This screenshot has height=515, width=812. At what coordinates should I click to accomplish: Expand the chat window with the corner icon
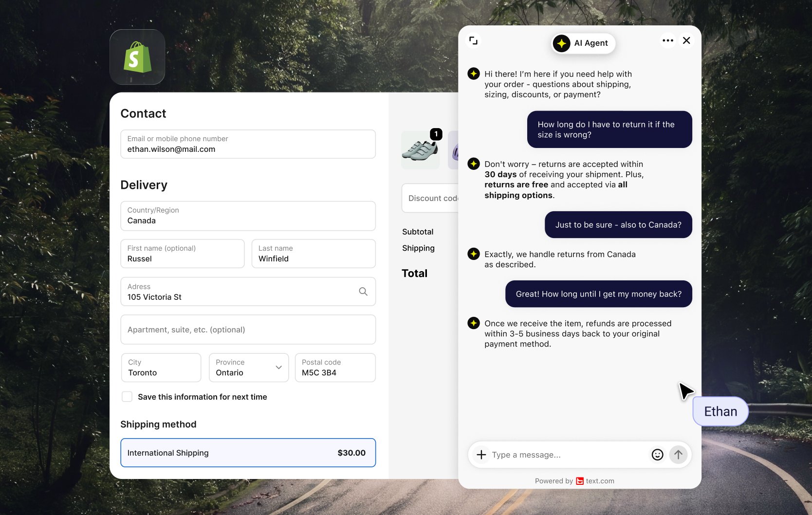coord(473,40)
